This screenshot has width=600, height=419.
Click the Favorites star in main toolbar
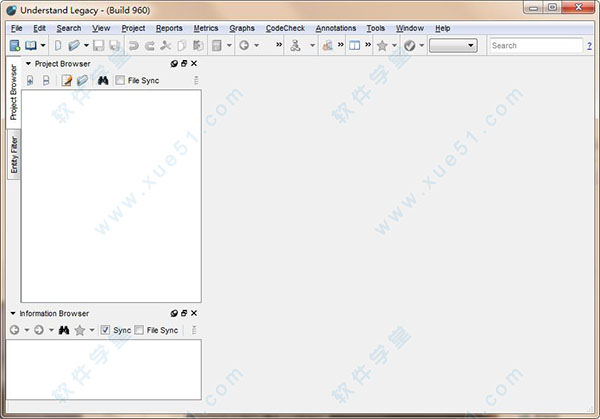click(x=382, y=46)
